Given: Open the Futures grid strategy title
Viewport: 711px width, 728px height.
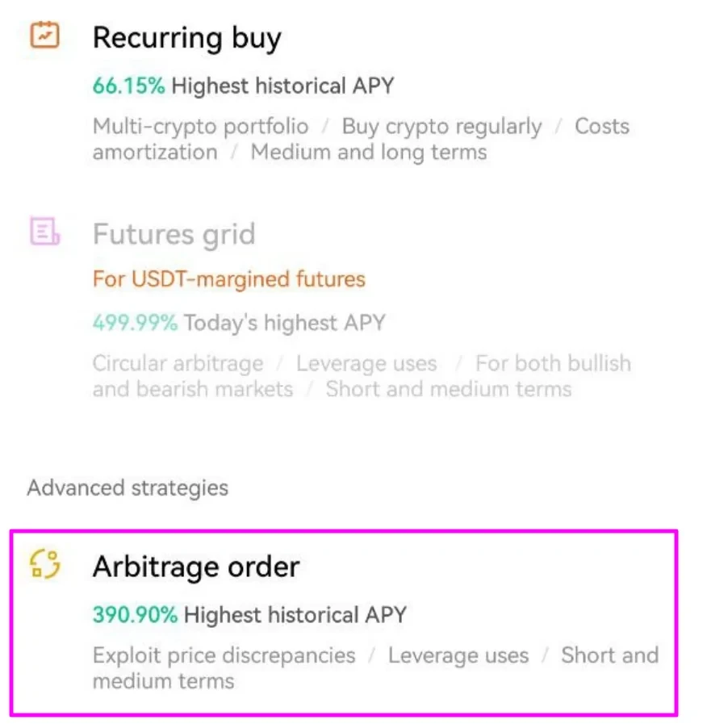Looking at the screenshot, I should click(x=174, y=234).
